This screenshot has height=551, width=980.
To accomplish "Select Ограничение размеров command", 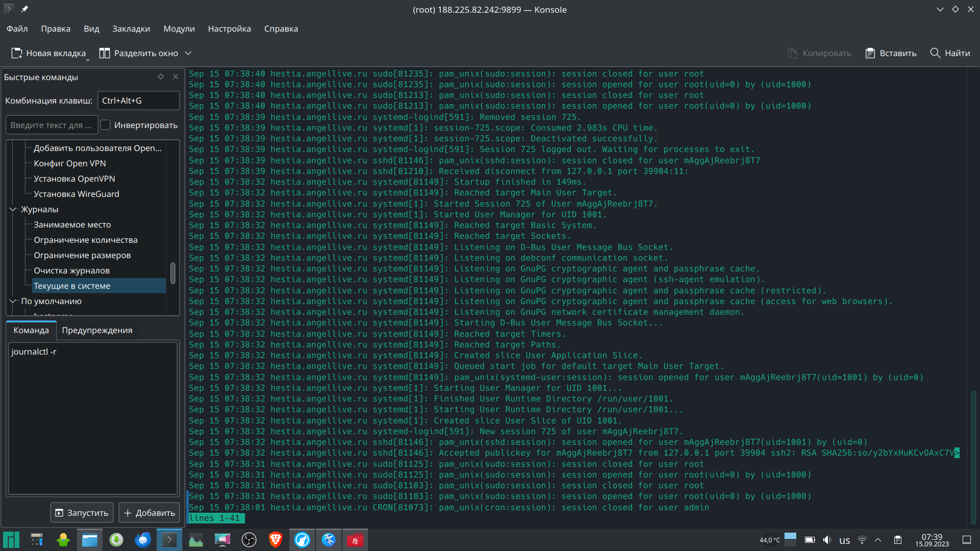I will click(82, 255).
